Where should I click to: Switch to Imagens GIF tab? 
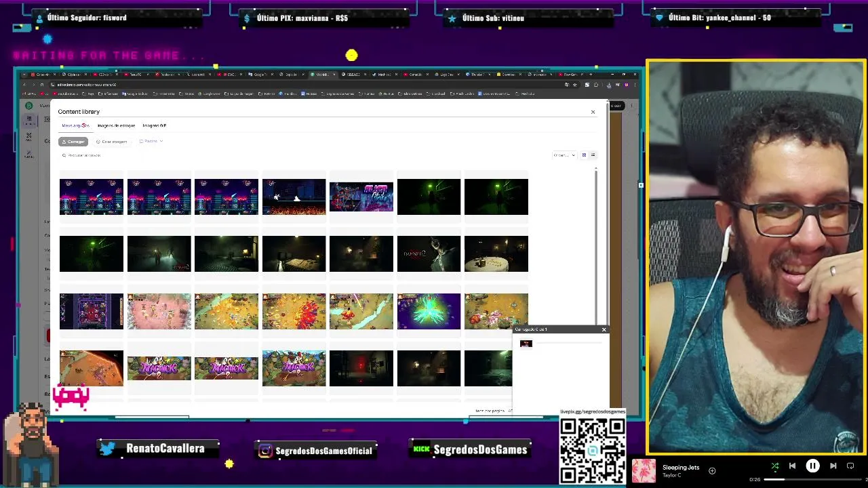(154, 125)
